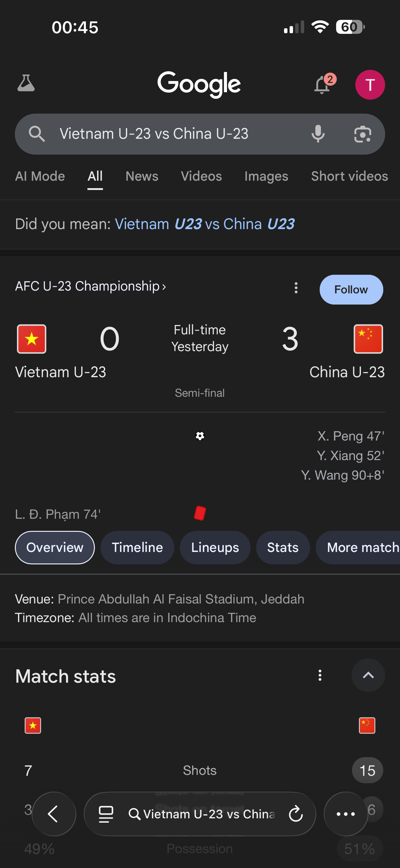
Task: Open Search Labs flask icon
Action: (26, 84)
